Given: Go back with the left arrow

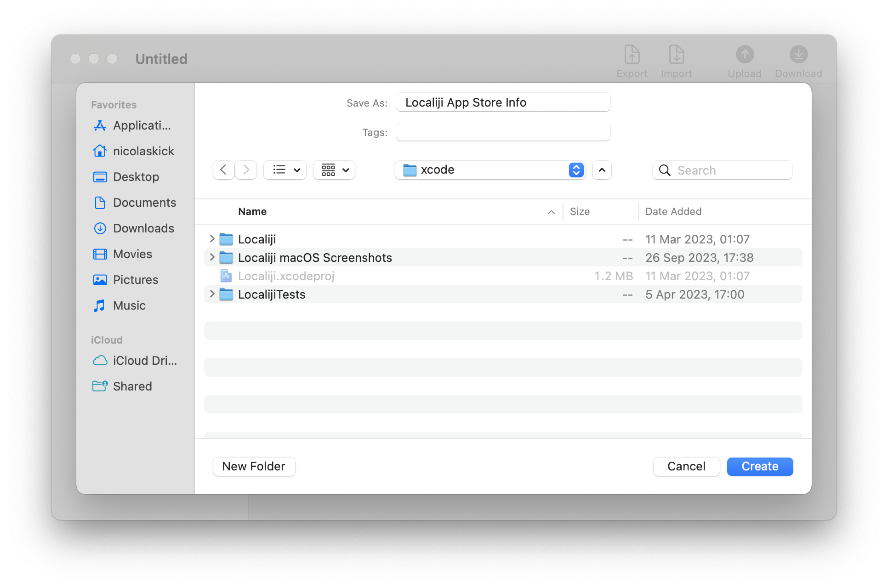Looking at the screenshot, I should 224,170.
